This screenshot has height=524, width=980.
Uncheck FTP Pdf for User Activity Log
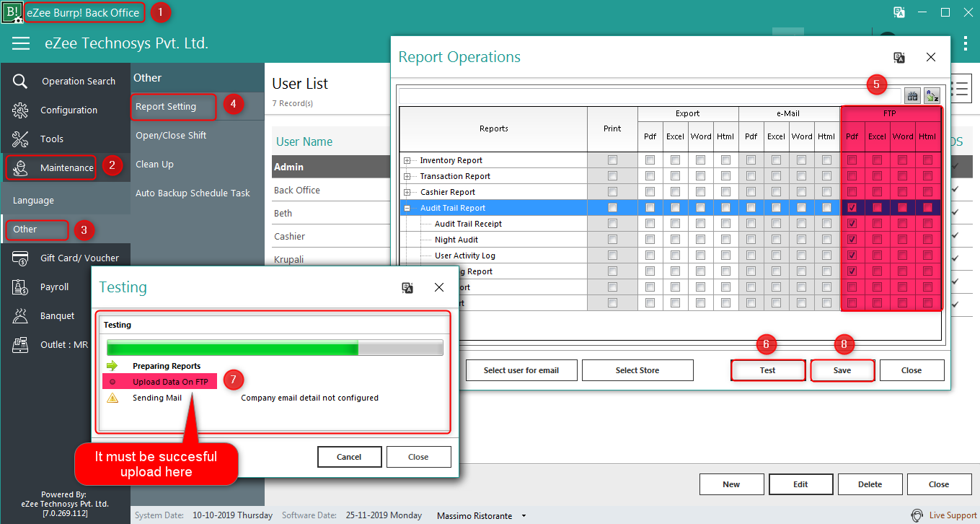(x=852, y=256)
